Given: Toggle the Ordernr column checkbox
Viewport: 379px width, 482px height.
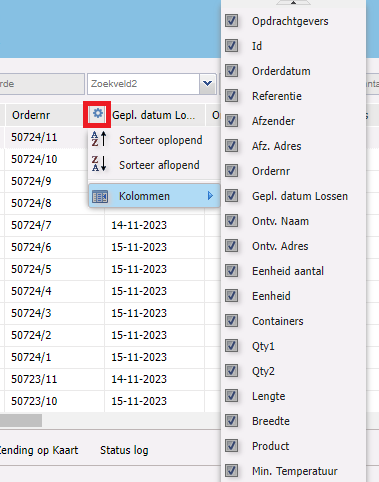Looking at the screenshot, I should point(231,171).
